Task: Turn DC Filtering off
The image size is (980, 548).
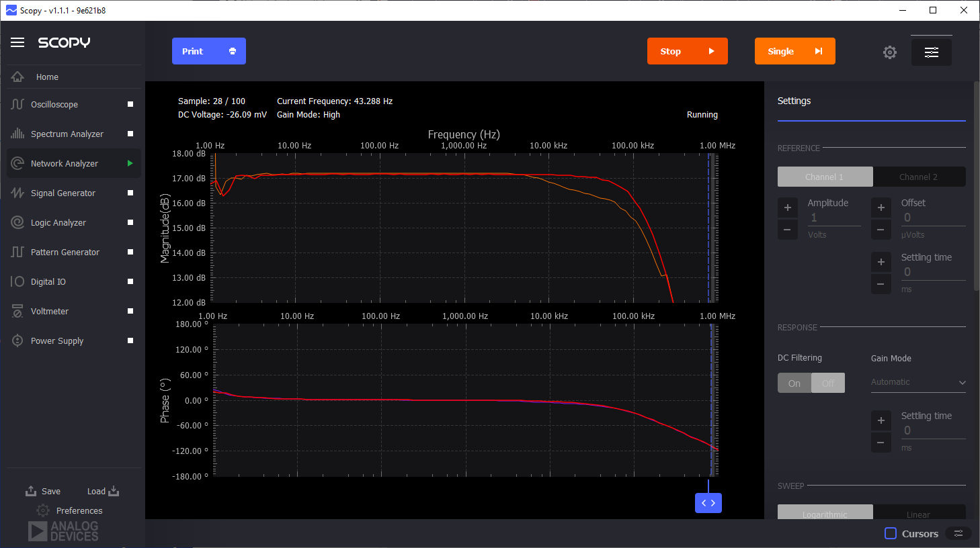Action: (828, 383)
